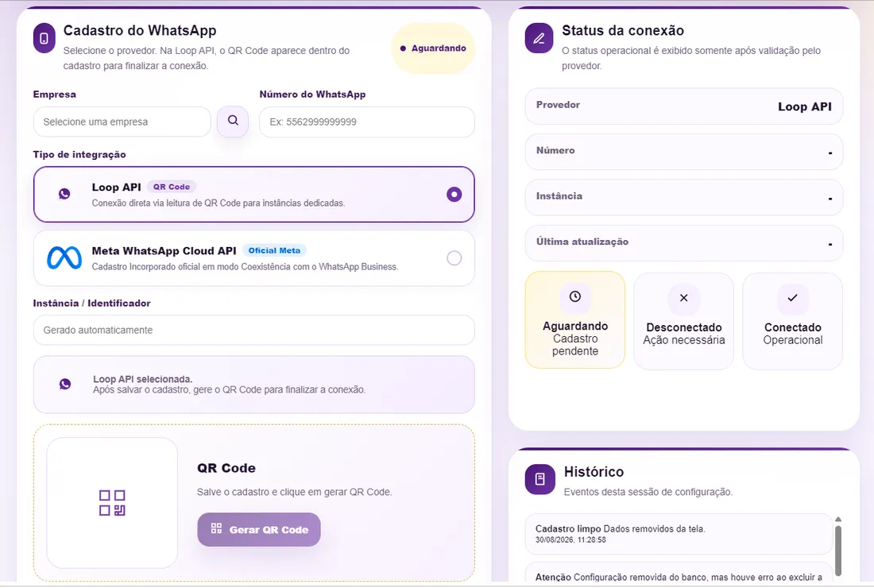Viewport: 874px width, 588px height.
Task: Click the checkmark icon in Conectado card
Action: [793, 298]
